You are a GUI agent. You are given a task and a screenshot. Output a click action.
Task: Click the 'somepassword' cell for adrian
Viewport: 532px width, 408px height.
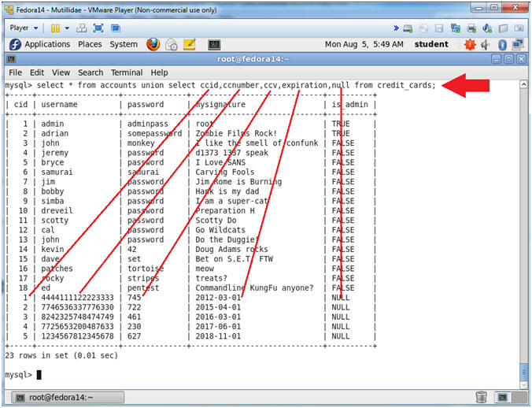point(154,133)
